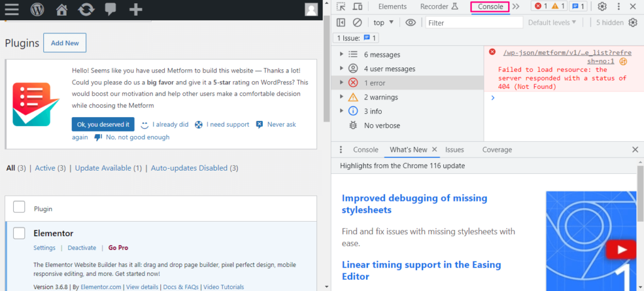Image resolution: width=644 pixels, height=291 pixels.
Task: Click the Add New plugin button
Action: (x=65, y=43)
